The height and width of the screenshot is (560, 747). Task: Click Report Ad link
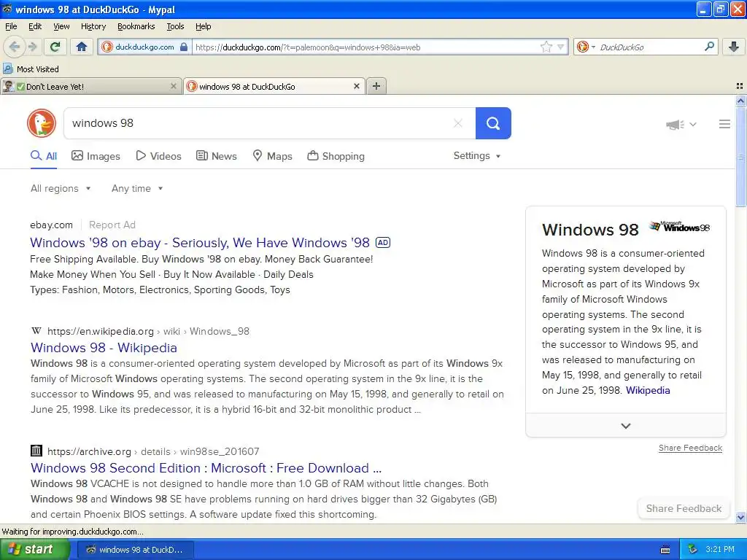pyautogui.click(x=112, y=225)
